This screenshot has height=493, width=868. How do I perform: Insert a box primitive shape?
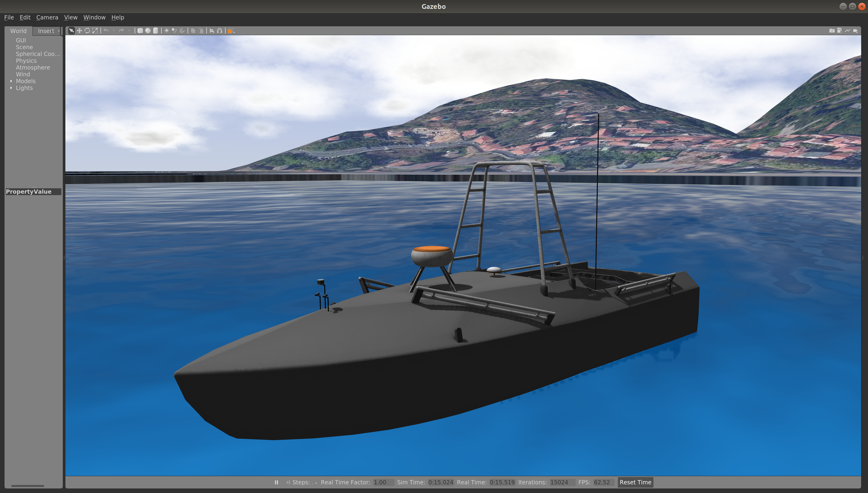(x=140, y=31)
